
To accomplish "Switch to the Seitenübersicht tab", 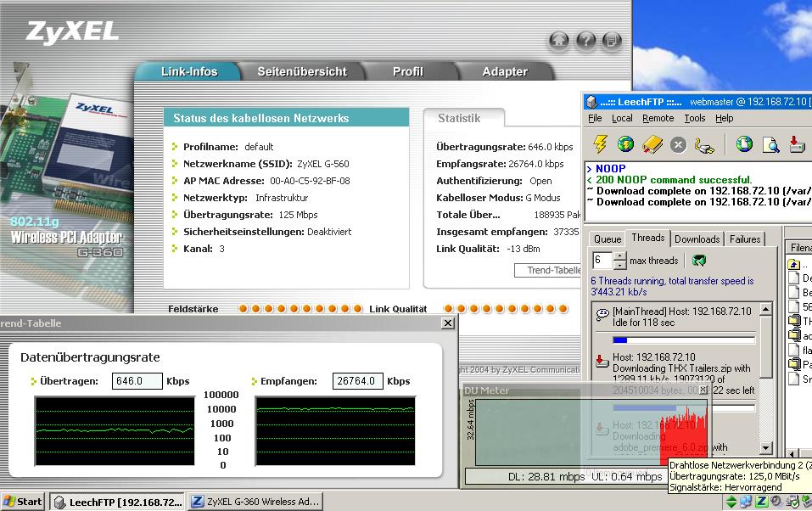I will (302, 72).
